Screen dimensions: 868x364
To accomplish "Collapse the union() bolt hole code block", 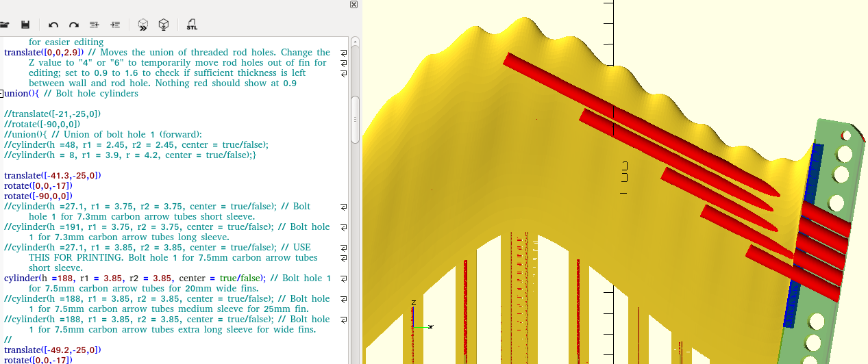I will point(2,94).
